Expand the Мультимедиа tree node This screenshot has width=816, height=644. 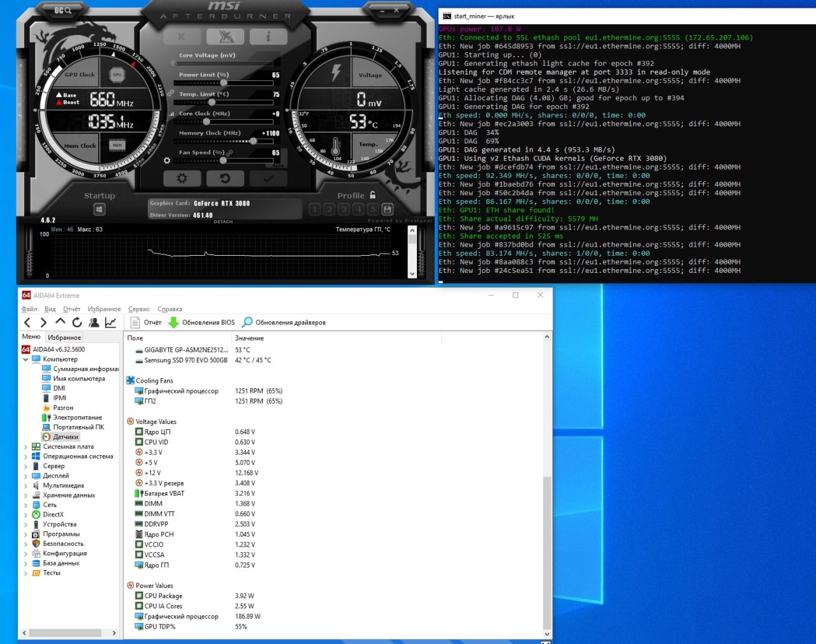tap(25, 486)
